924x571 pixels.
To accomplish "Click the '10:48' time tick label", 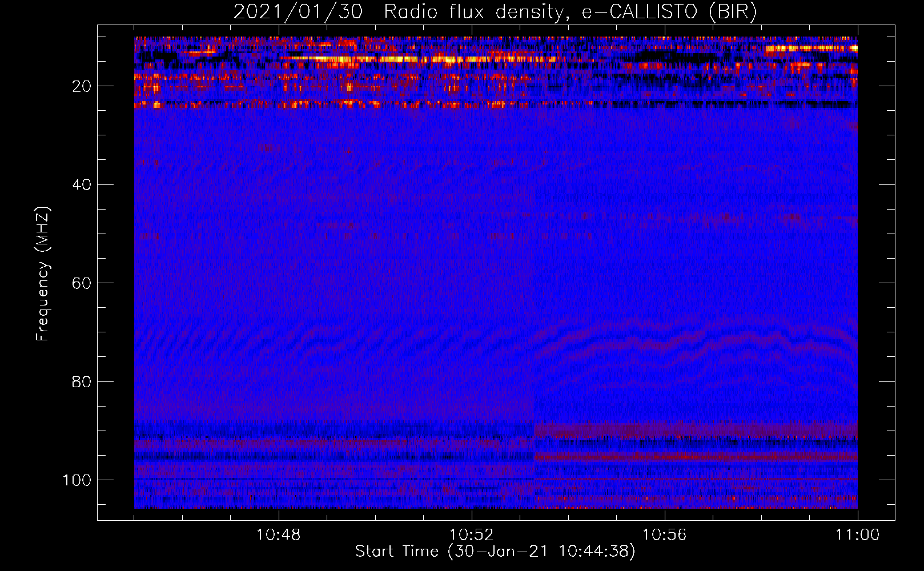I will coord(279,535).
